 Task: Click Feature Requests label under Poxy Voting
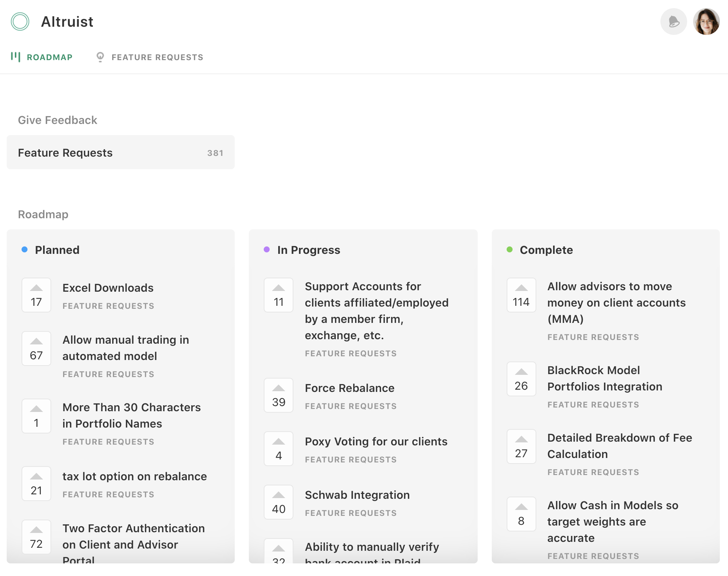351,460
